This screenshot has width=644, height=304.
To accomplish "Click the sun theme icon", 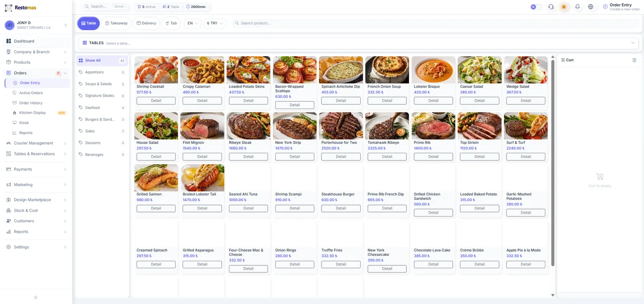I will [564, 7].
